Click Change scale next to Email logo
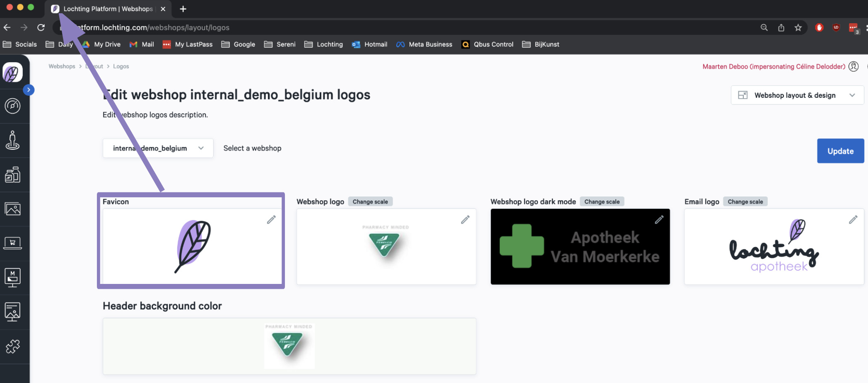The image size is (868, 383). point(745,201)
